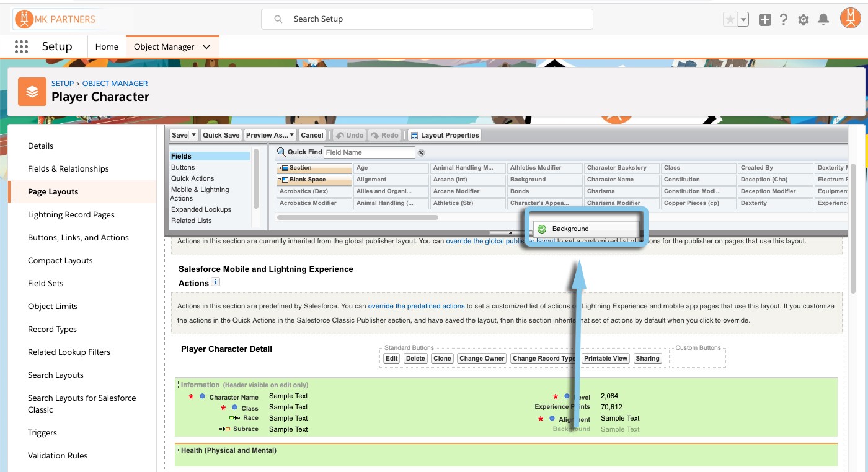Viewport: 868px width, 472px height.
Task: Click the override the global publisher layout link
Action: point(500,241)
